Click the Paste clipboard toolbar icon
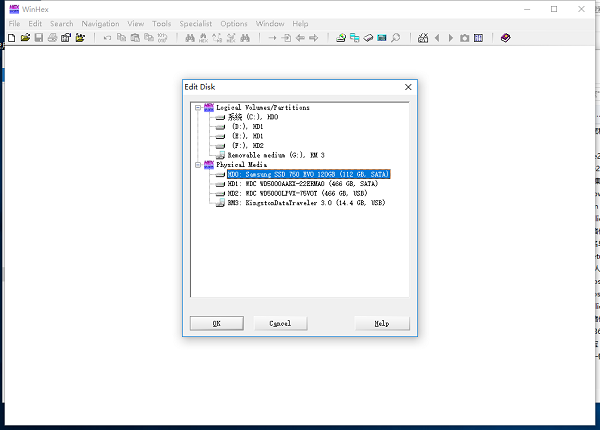 tap(135, 38)
